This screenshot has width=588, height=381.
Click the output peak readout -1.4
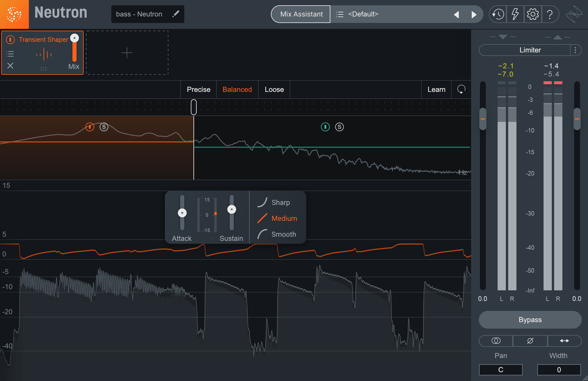tap(551, 66)
